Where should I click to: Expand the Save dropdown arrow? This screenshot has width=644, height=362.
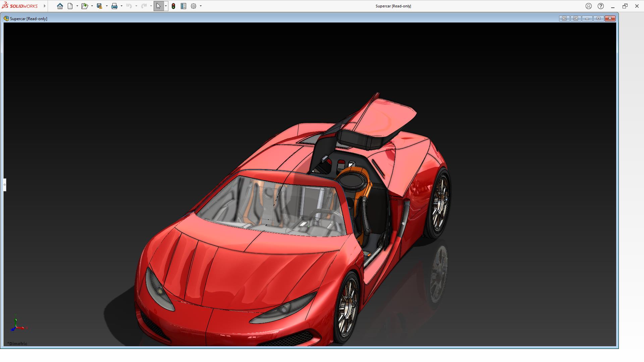[x=107, y=6]
